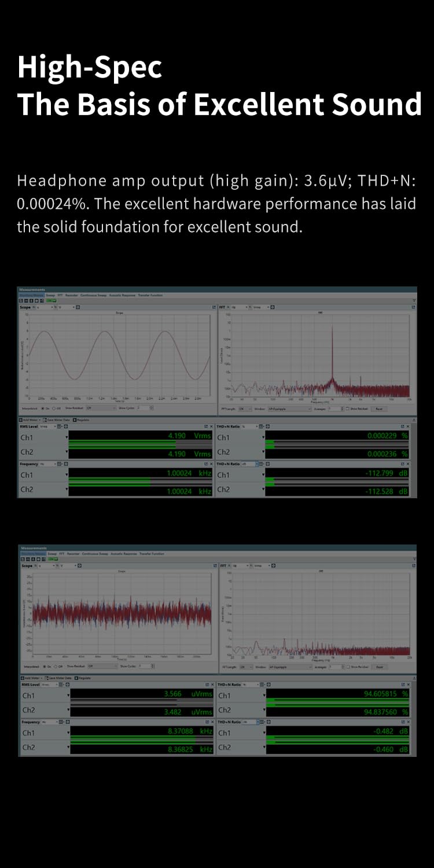Select Interpolated On radio in top window
The image size is (434, 868).
(x=45, y=408)
